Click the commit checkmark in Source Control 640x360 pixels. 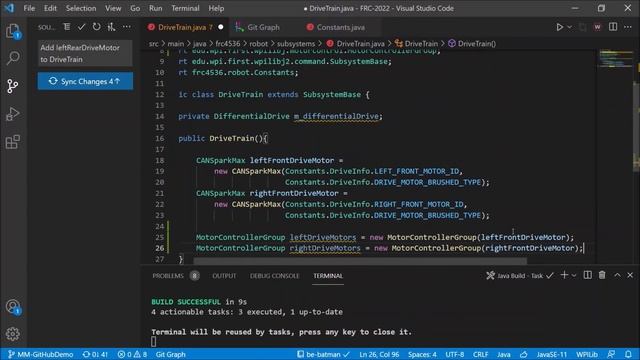point(81,27)
